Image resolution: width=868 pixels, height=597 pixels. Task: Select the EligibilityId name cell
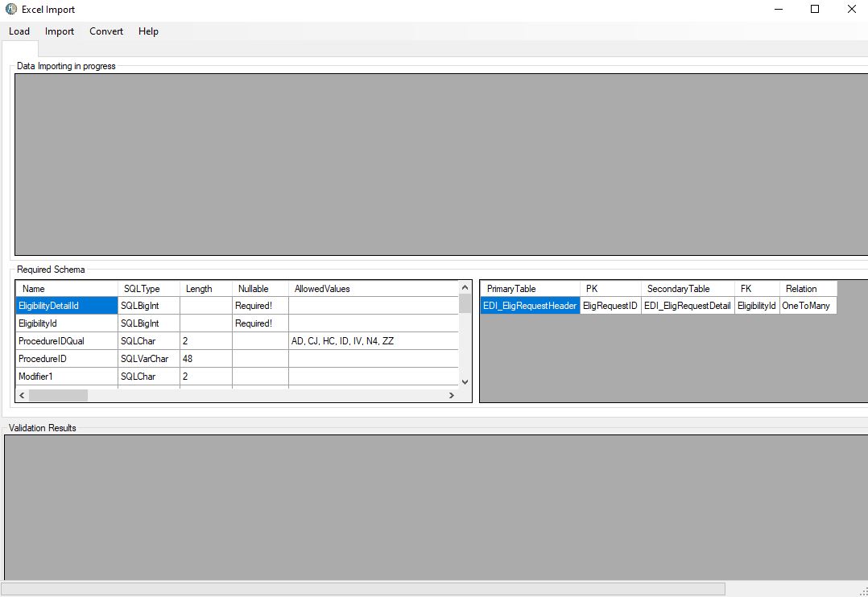(x=66, y=323)
